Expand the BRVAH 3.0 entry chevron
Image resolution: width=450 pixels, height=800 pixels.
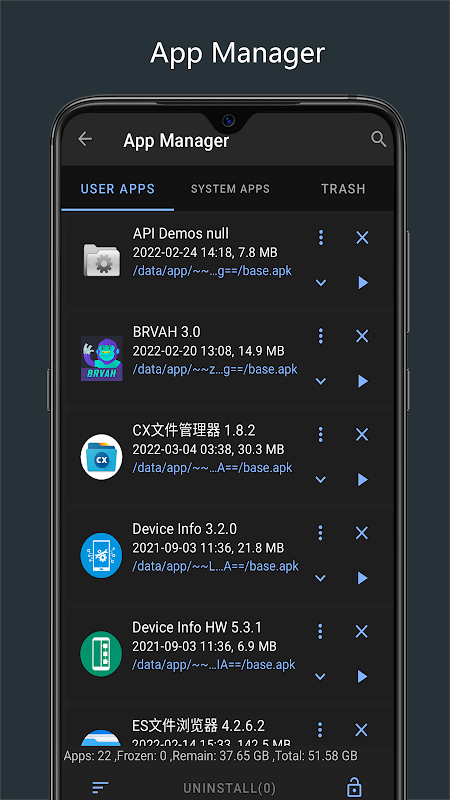(321, 381)
